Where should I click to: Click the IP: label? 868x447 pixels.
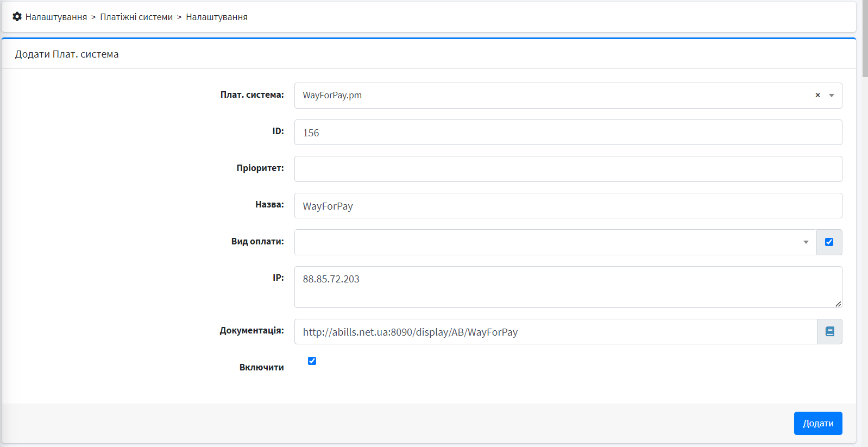pos(278,278)
